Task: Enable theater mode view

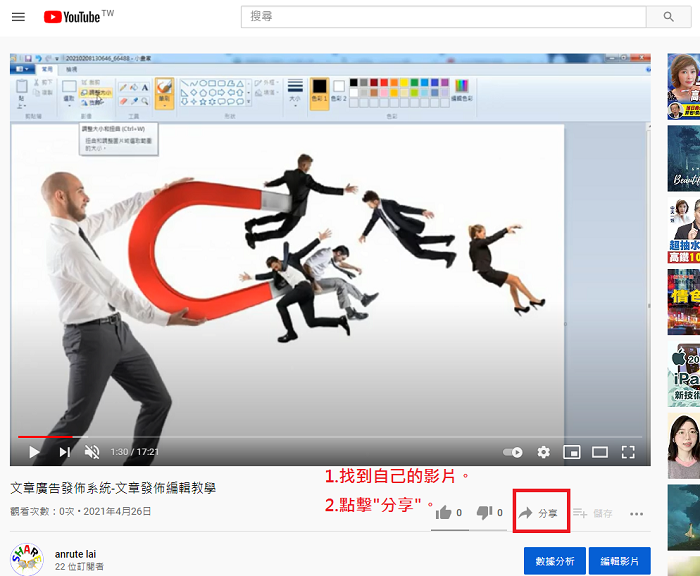Action: [600, 452]
